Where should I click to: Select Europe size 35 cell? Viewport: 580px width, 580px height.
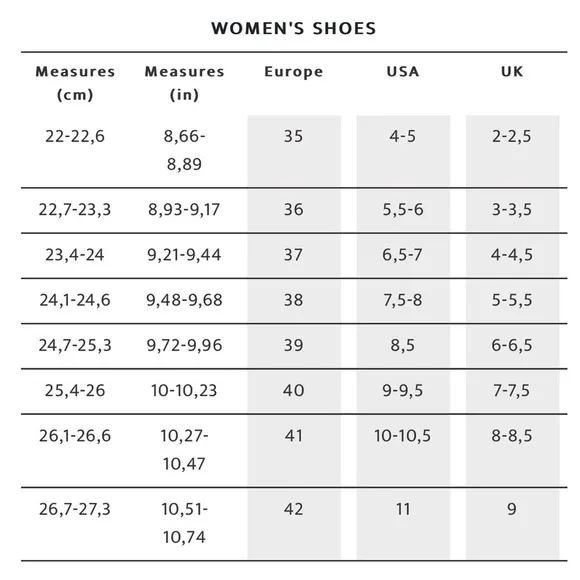coord(294,151)
